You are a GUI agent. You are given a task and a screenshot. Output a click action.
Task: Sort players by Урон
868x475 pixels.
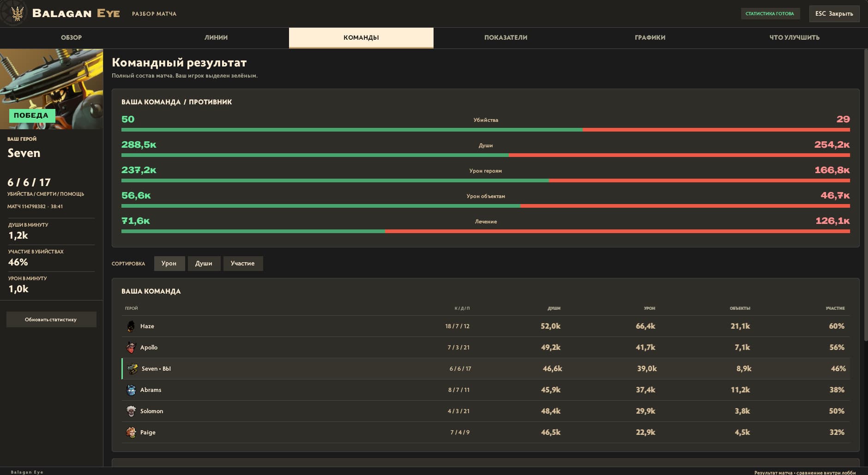[169, 264]
